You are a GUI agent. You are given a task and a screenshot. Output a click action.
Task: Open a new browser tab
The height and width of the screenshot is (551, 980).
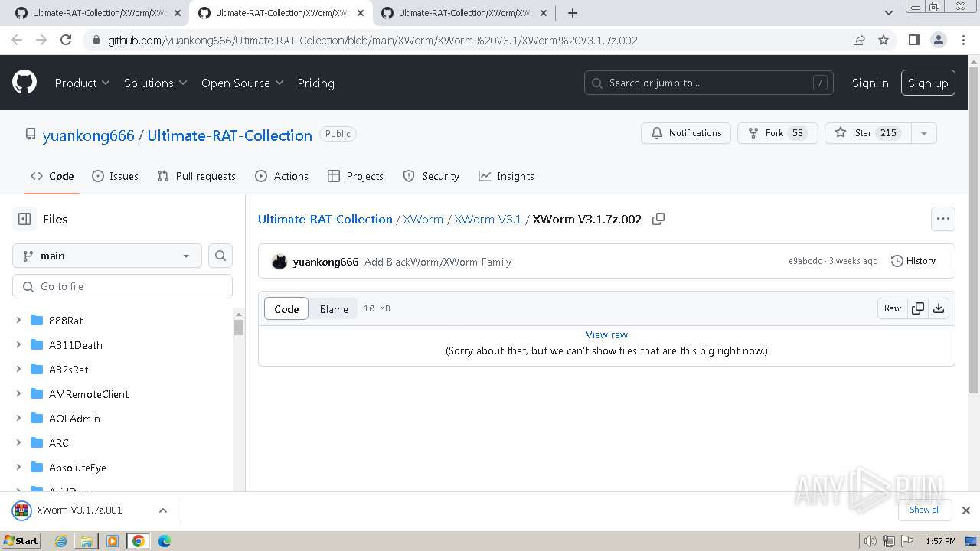(572, 12)
